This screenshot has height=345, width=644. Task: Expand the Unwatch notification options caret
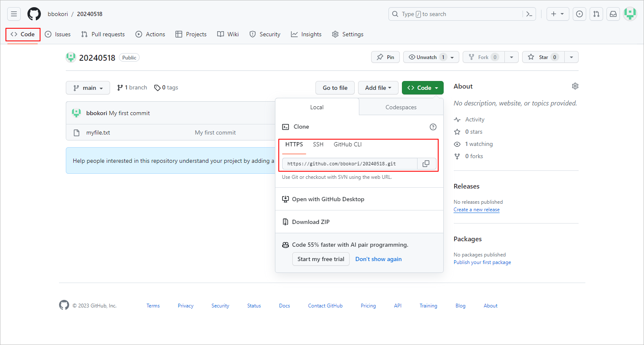click(x=453, y=57)
